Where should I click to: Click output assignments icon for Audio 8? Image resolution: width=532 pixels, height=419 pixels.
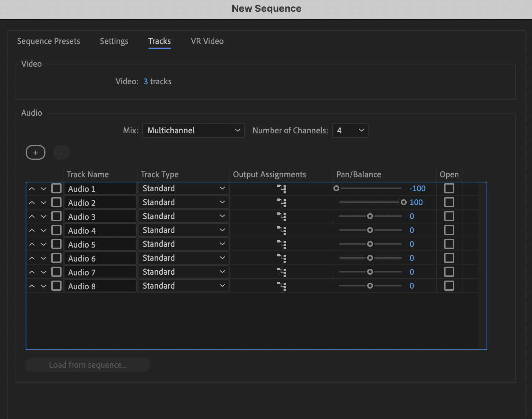pos(281,286)
